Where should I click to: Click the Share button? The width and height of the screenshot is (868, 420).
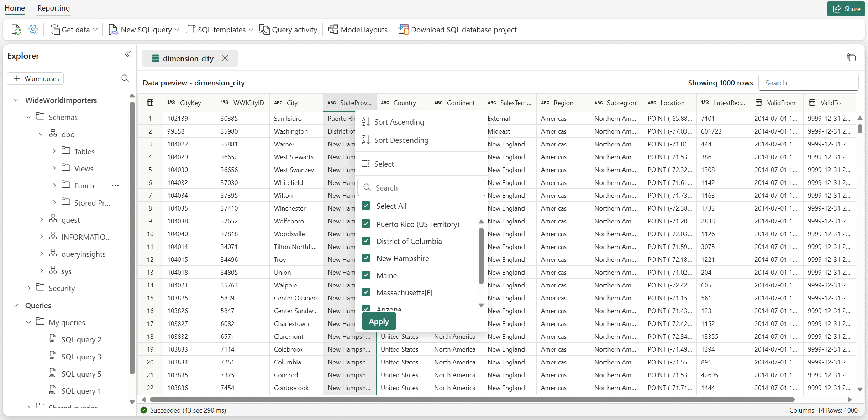[x=846, y=9]
